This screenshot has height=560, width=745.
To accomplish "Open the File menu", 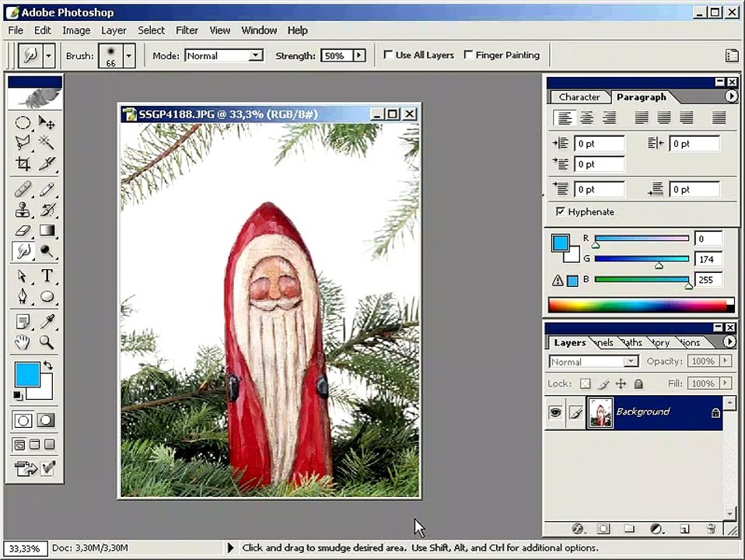I will tap(16, 30).
